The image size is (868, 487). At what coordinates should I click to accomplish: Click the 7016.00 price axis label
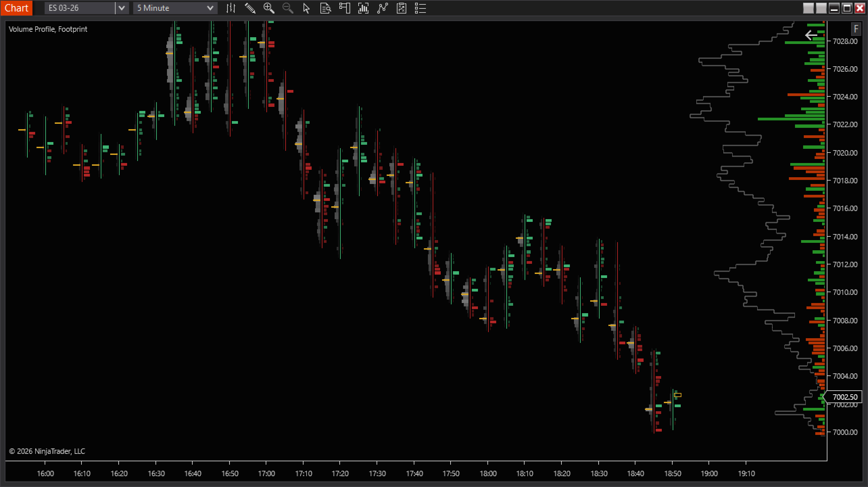point(845,208)
